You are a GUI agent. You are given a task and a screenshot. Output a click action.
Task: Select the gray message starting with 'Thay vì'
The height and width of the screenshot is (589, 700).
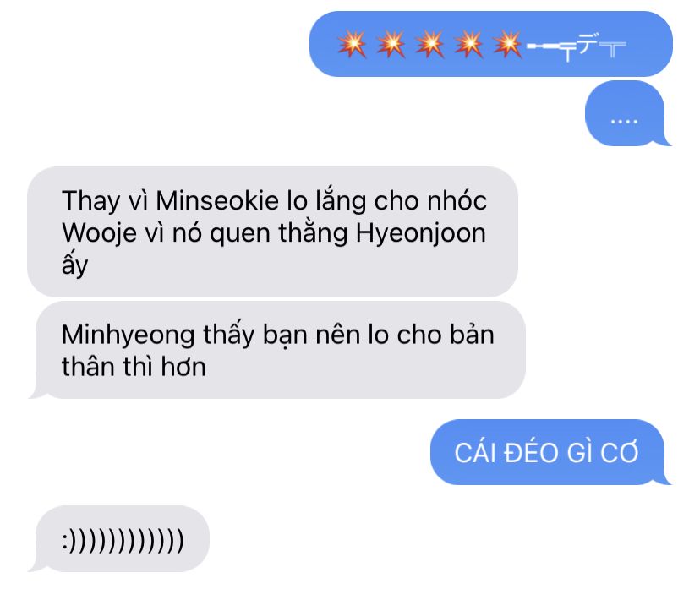click(272, 232)
